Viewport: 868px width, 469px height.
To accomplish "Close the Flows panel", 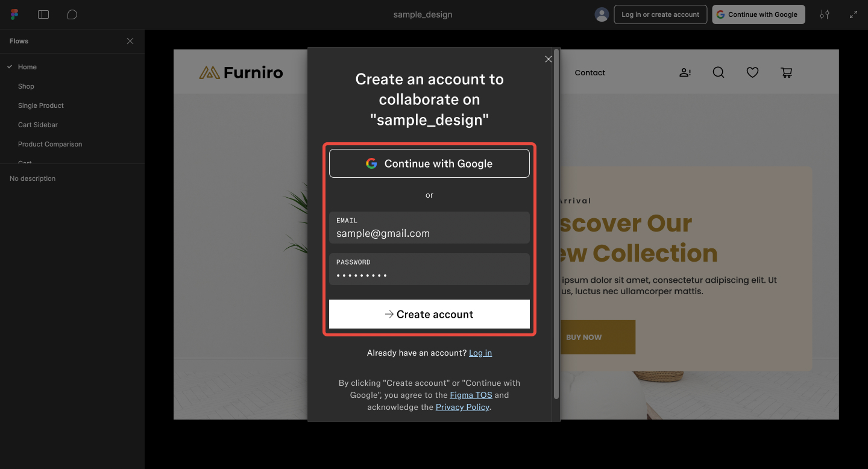I will pyautogui.click(x=130, y=41).
